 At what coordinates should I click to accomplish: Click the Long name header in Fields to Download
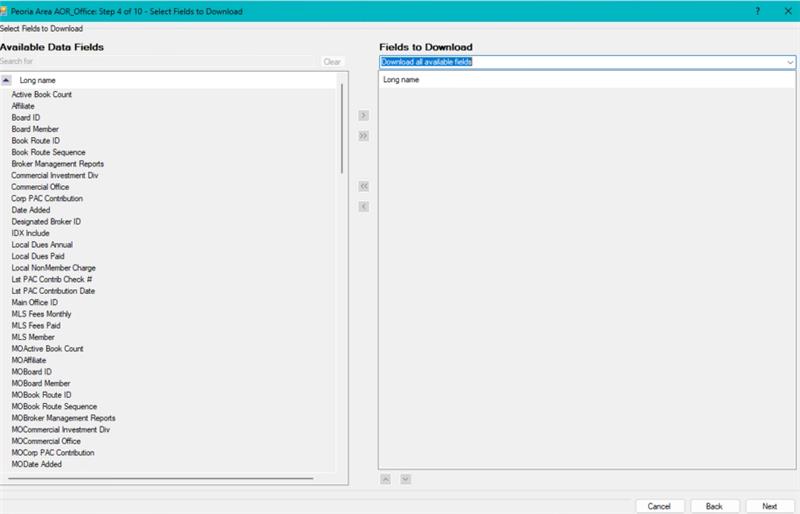coord(401,79)
